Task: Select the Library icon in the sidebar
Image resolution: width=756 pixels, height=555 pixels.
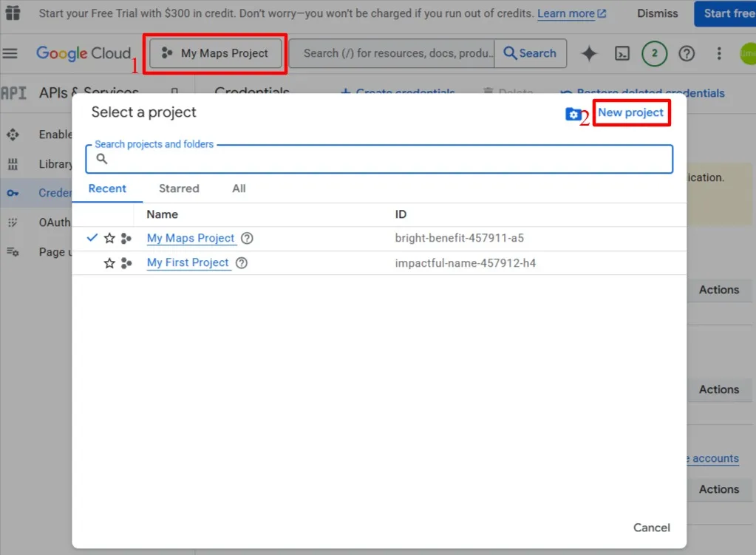Action: (13, 164)
